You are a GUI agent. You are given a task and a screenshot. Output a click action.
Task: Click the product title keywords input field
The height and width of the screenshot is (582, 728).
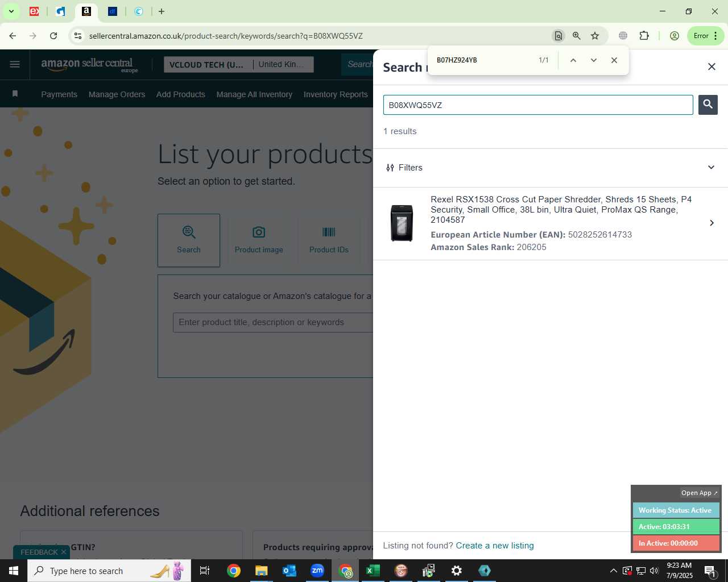coord(273,322)
